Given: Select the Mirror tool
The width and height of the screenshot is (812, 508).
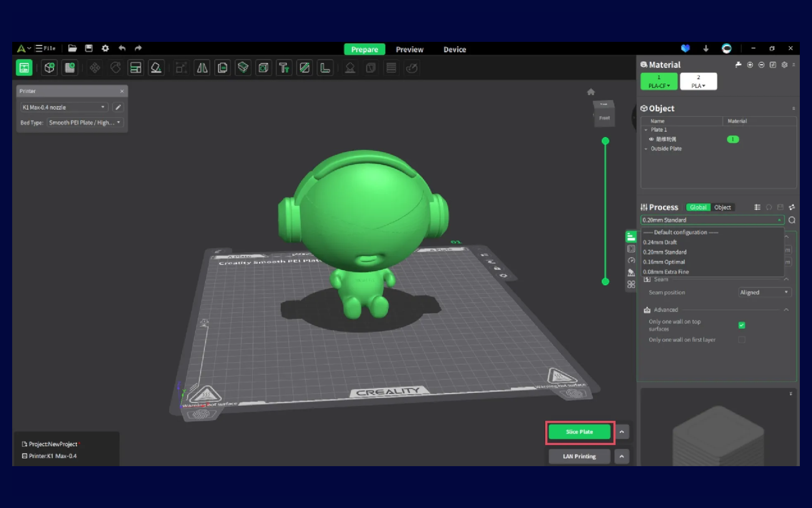Looking at the screenshot, I should (202, 68).
